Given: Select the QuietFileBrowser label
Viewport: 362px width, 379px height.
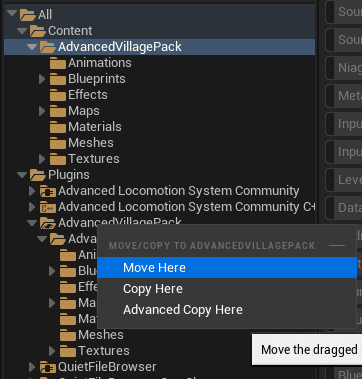Looking at the screenshot, I should pyautogui.click(x=107, y=367).
